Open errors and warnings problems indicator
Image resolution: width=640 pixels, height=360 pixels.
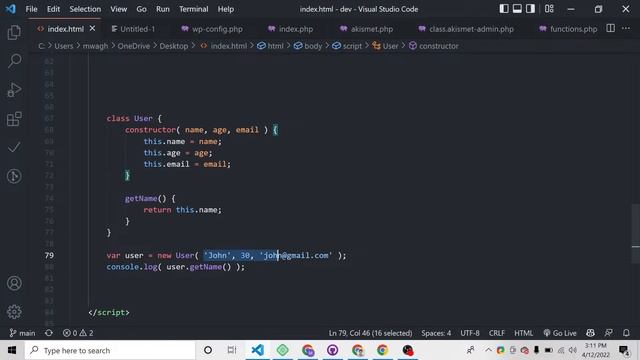pyautogui.click(x=78, y=333)
